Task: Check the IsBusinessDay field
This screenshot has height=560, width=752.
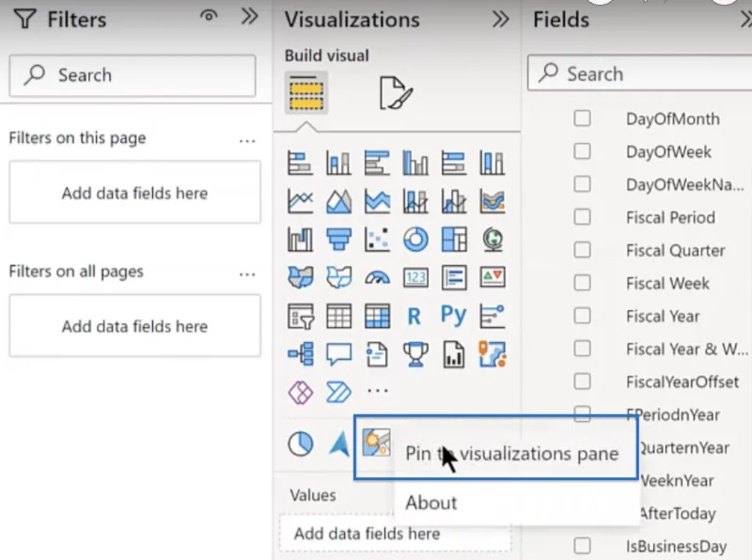Action: click(x=582, y=546)
